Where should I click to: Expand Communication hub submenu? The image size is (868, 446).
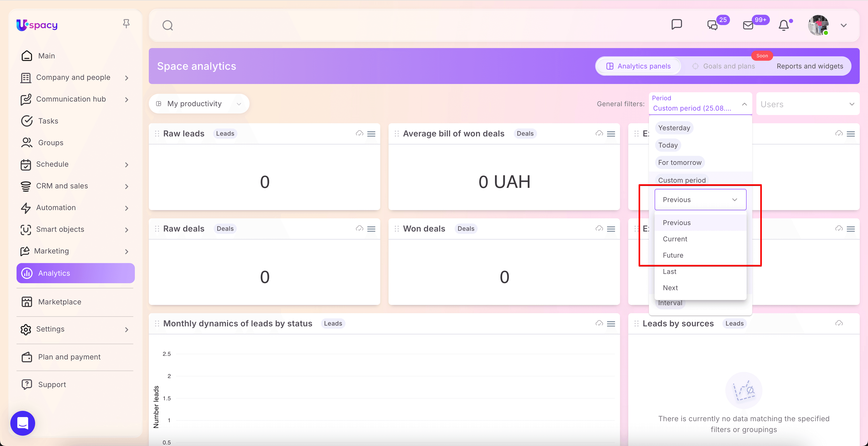point(127,99)
